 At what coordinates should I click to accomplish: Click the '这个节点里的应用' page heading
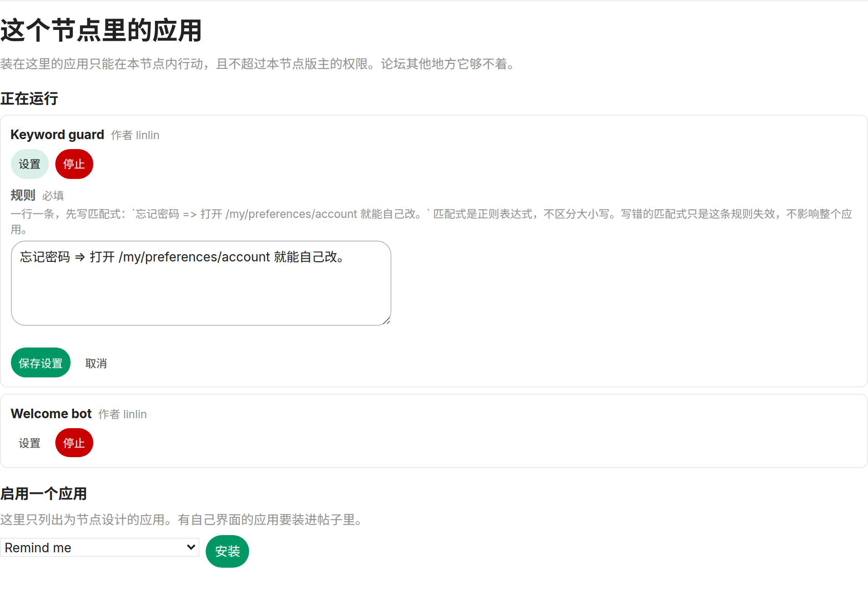[101, 30]
